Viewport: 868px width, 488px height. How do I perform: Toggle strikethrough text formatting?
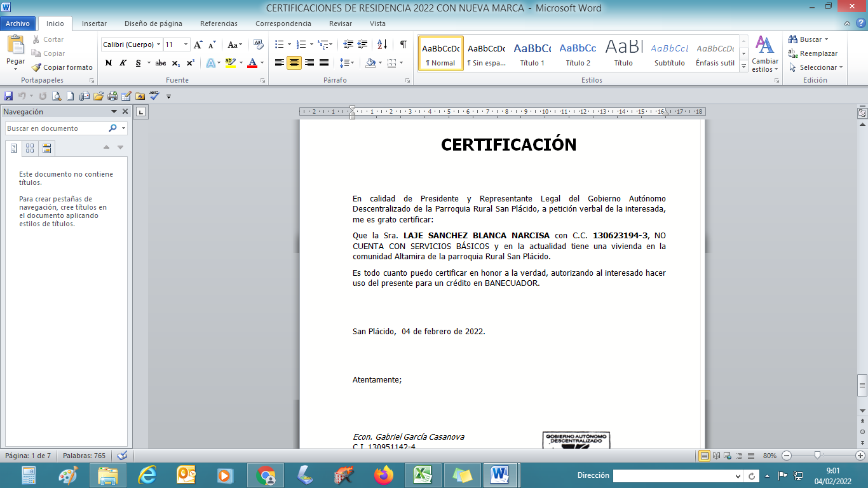(x=160, y=63)
